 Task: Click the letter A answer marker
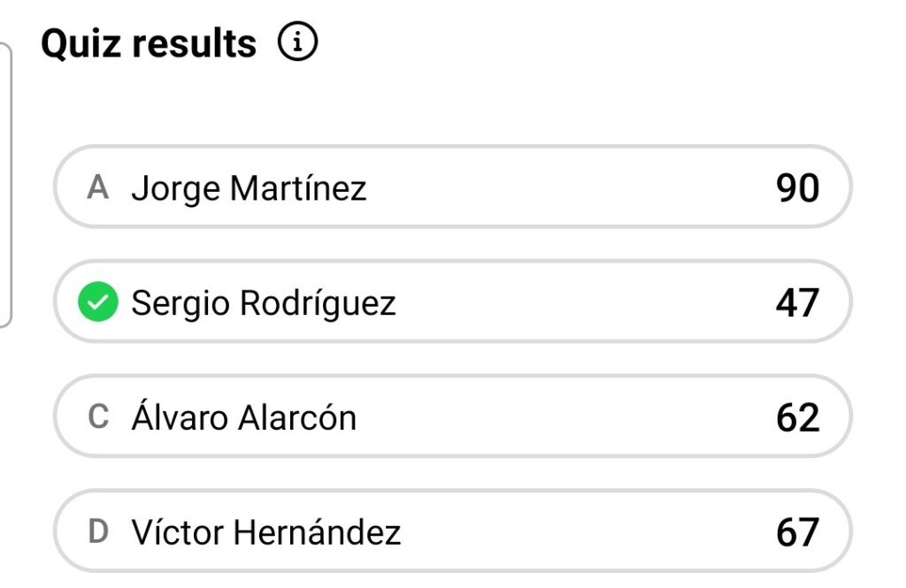pyautogui.click(x=98, y=188)
